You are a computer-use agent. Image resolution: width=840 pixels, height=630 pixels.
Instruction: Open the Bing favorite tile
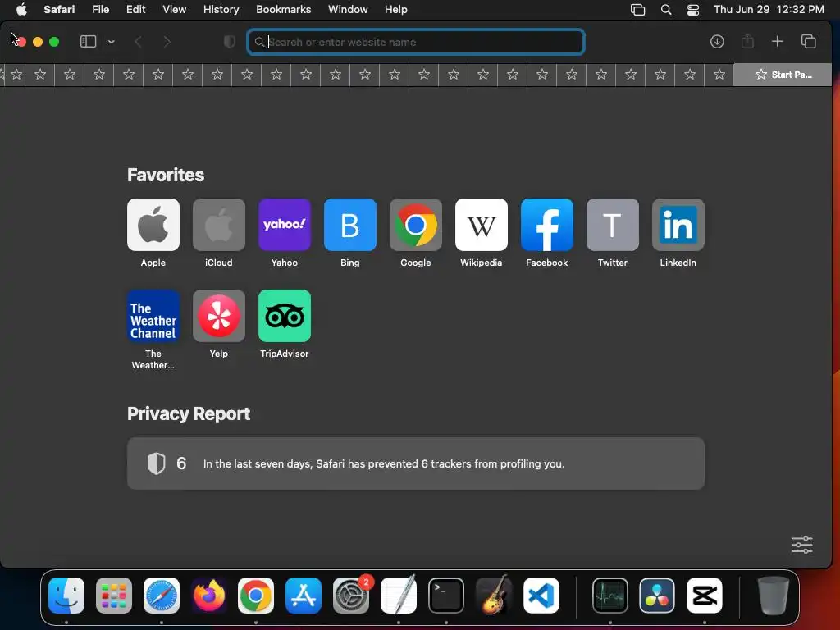pos(349,225)
